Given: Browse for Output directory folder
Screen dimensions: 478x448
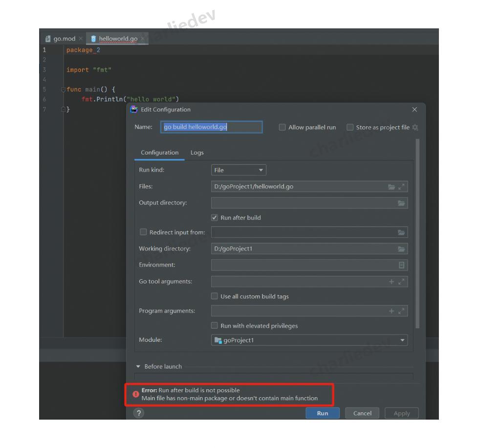Looking at the screenshot, I should point(401,203).
